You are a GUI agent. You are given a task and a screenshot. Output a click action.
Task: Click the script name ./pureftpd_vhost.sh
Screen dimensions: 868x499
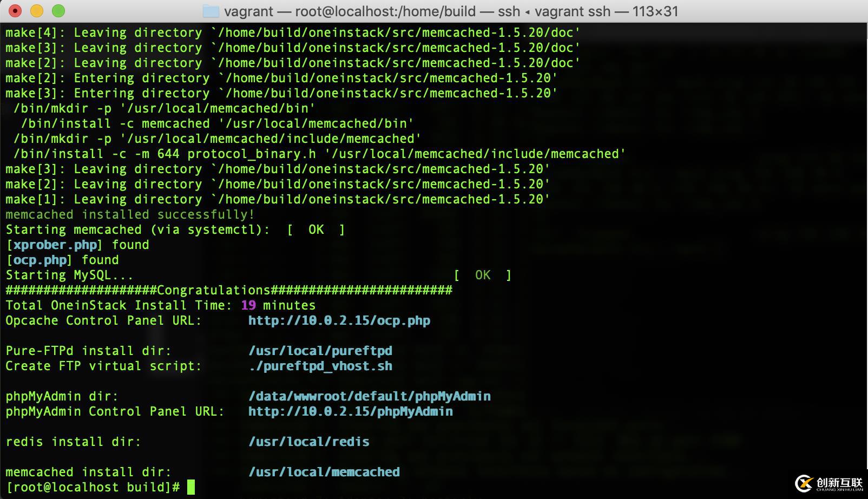click(320, 366)
